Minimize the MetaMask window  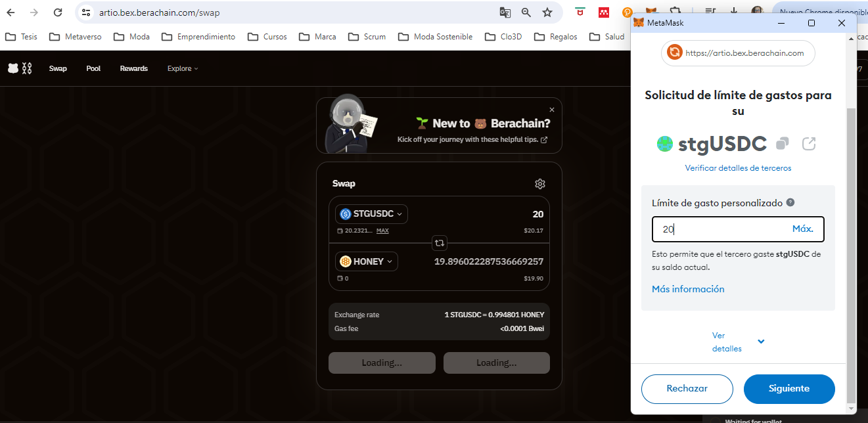pyautogui.click(x=781, y=23)
